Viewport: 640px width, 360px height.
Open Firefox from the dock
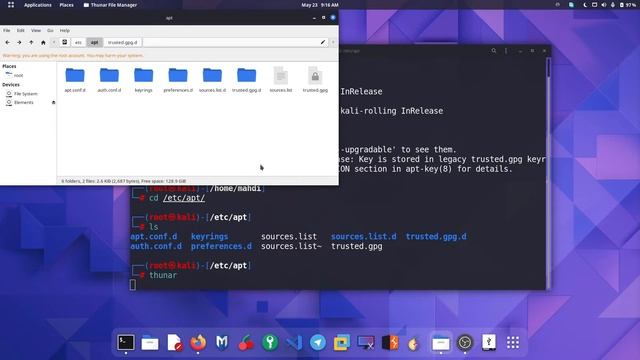pos(198,342)
